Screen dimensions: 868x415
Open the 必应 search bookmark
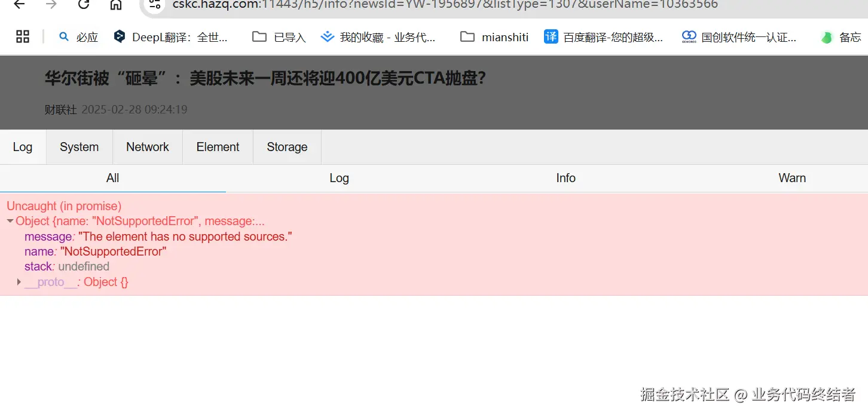point(78,37)
